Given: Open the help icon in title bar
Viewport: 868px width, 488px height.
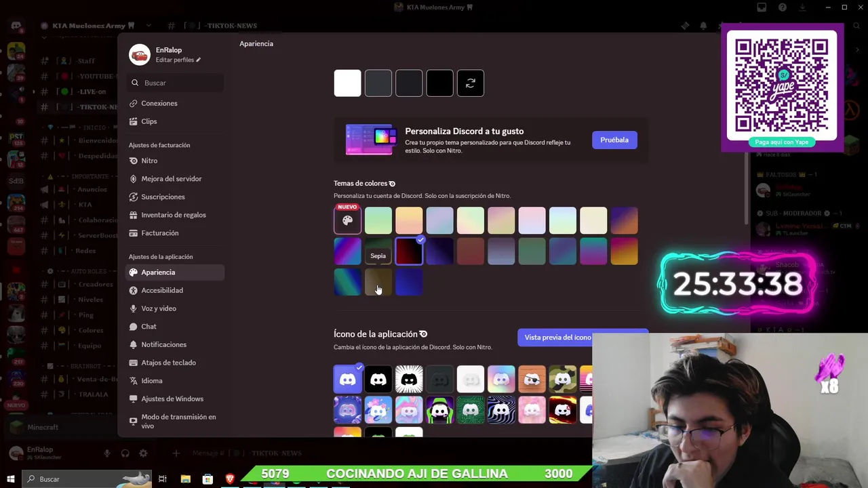Looking at the screenshot, I should (x=783, y=7).
